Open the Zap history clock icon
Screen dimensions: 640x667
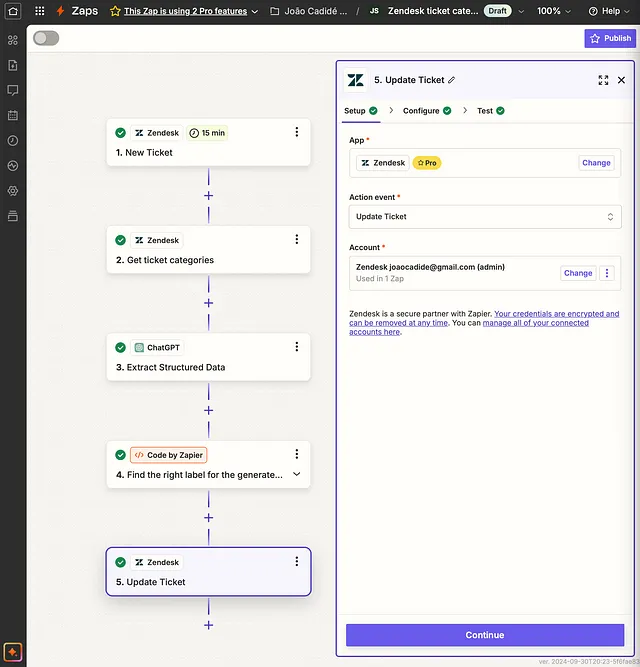pos(13,140)
